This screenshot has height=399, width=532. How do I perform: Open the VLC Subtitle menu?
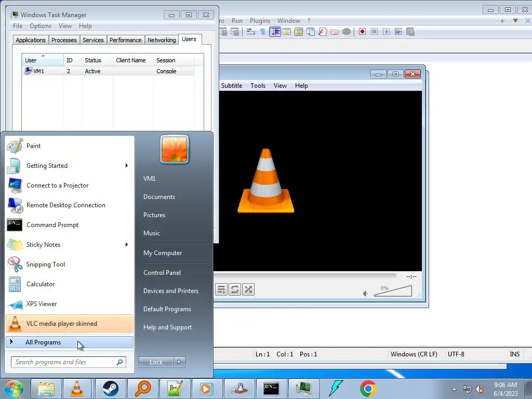(x=232, y=86)
